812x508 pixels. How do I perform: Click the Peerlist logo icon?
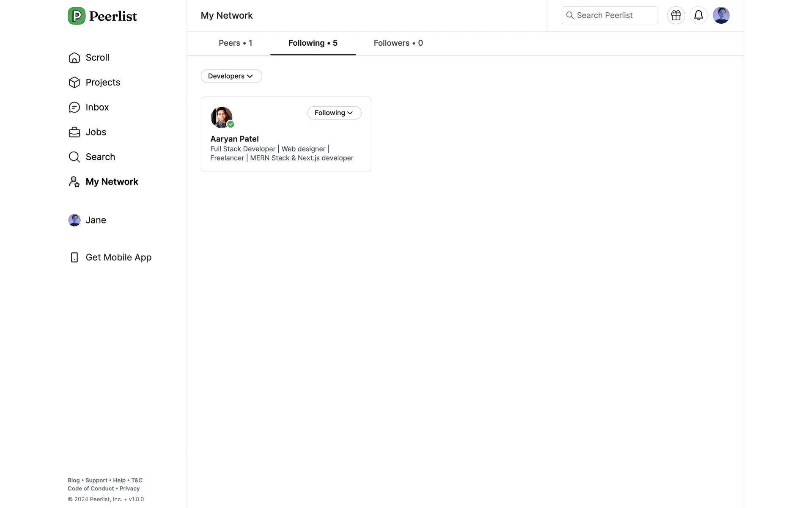[x=77, y=16]
